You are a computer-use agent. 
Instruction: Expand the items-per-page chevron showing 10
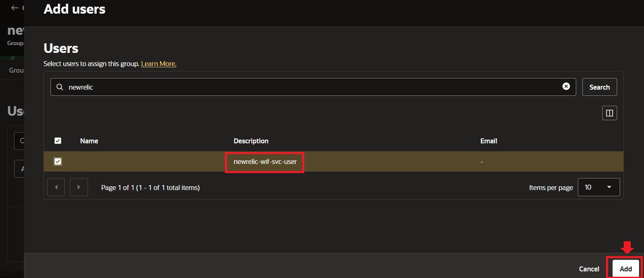click(x=609, y=187)
